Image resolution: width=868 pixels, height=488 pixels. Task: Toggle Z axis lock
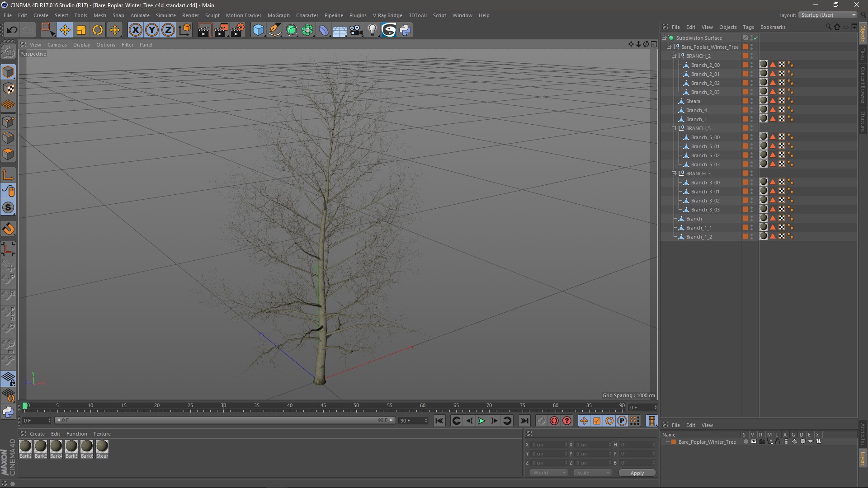[x=168, y=30]
